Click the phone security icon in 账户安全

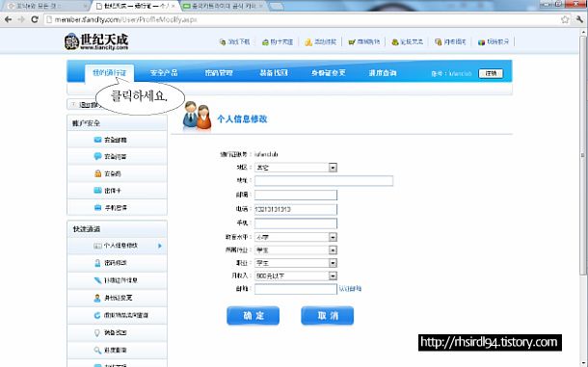click(97, 208)
